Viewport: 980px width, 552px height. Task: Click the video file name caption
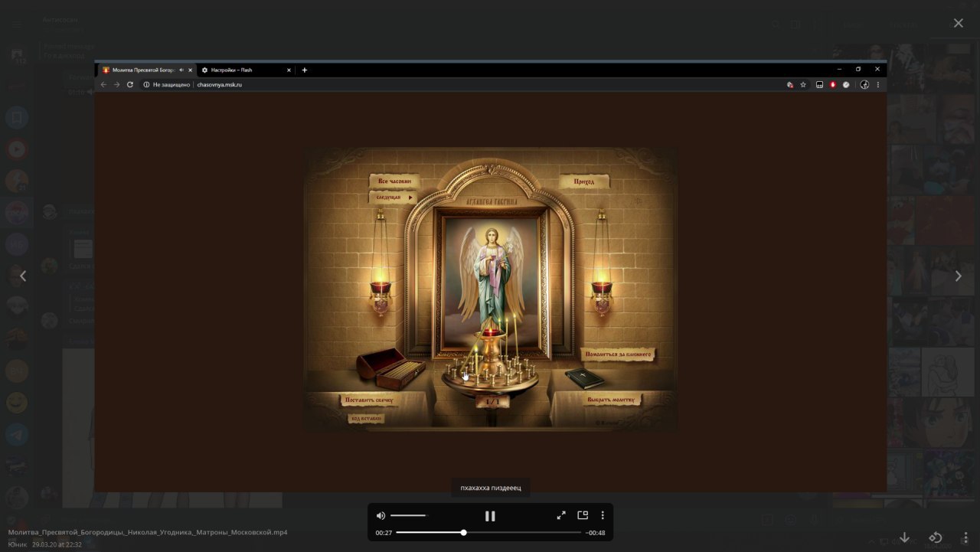tap(148, 532)
